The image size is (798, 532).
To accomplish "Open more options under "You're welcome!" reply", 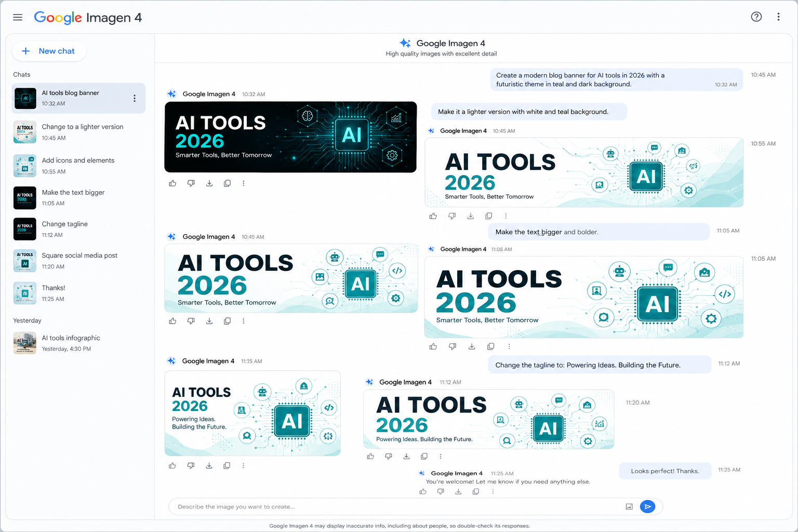I will pyautogui.click(x=493, y=491).
